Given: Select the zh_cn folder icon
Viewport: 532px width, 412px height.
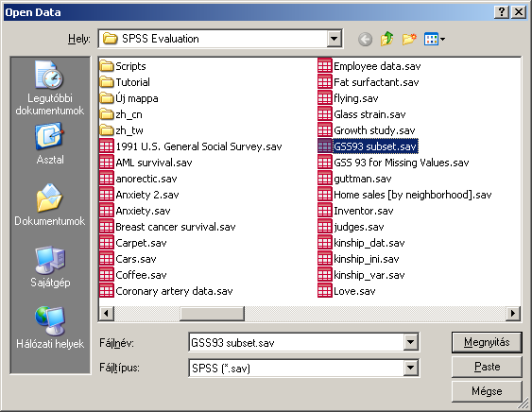Looking at the screenshot, I should [107, 114].
